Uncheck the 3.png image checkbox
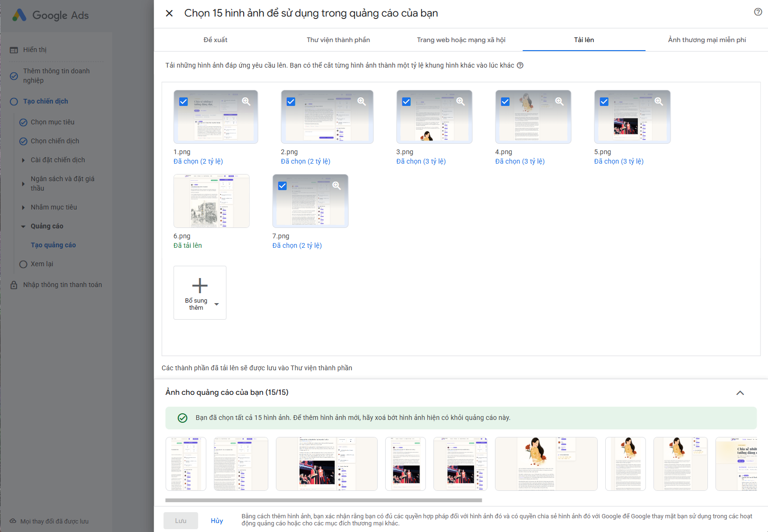 [x=406, y=102]
